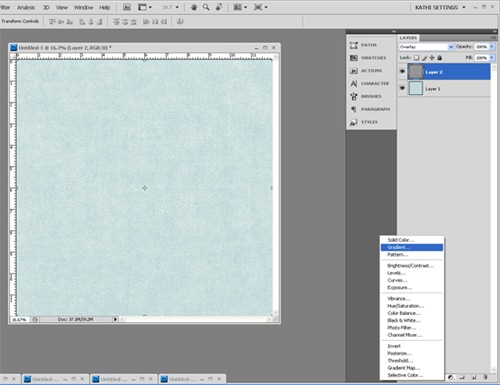This screenshot has height=385, width=500.
Task: Hide Layer 1 with its eye icon
Action: pos(402,88)
